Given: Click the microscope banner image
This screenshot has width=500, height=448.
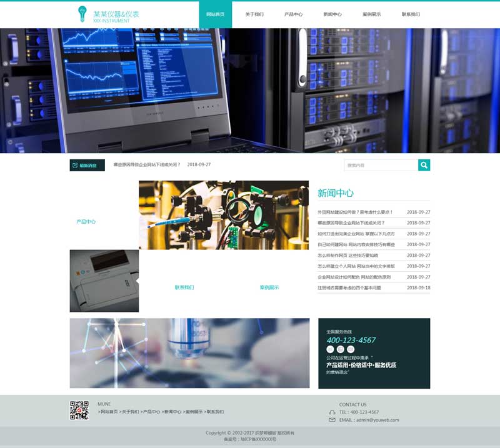Looking at the screenshot, I should [189, 353].
